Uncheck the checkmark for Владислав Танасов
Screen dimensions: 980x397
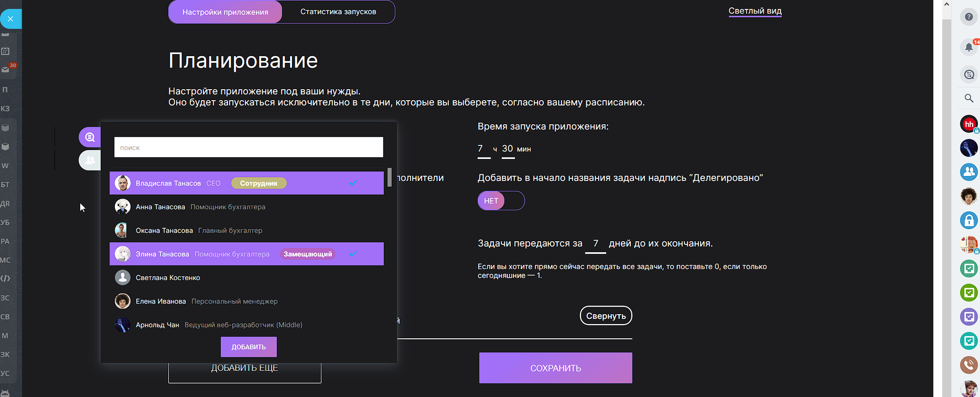coord(353,183)
